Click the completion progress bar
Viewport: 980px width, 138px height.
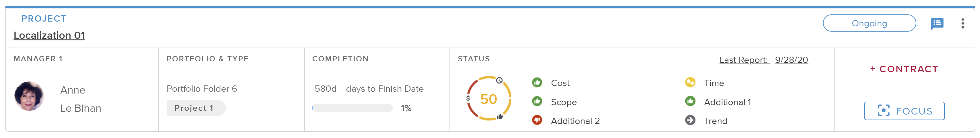(352, 108)
